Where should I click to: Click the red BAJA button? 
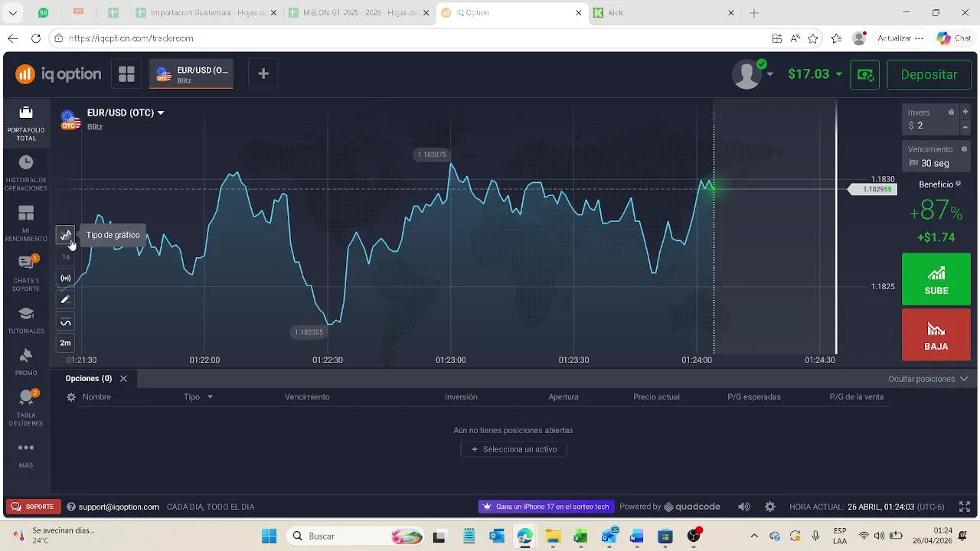(x=936, y=334)
